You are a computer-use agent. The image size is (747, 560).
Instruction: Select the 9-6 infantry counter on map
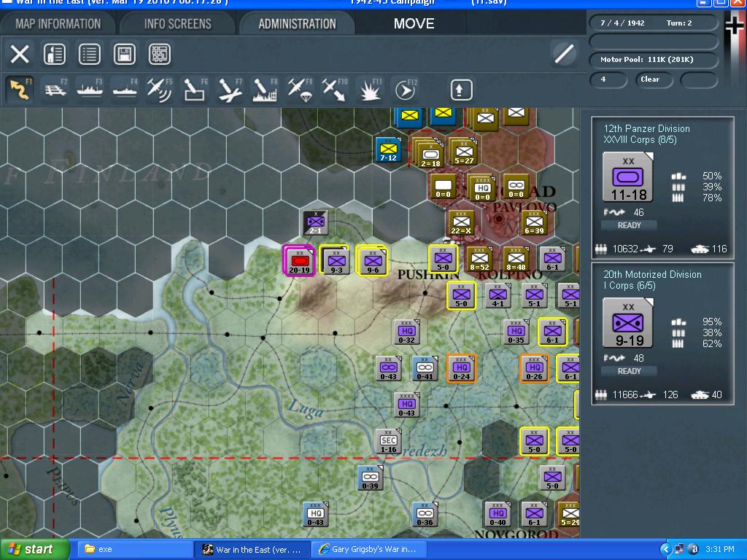click(373, 261)
